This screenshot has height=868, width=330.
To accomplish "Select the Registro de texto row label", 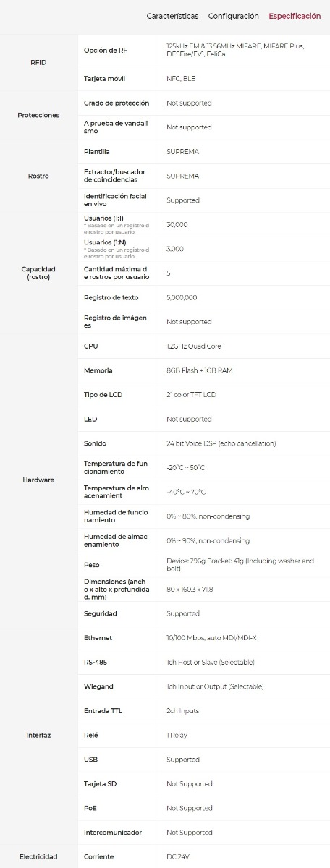I will pyautogui.click(x=111, y=297).
